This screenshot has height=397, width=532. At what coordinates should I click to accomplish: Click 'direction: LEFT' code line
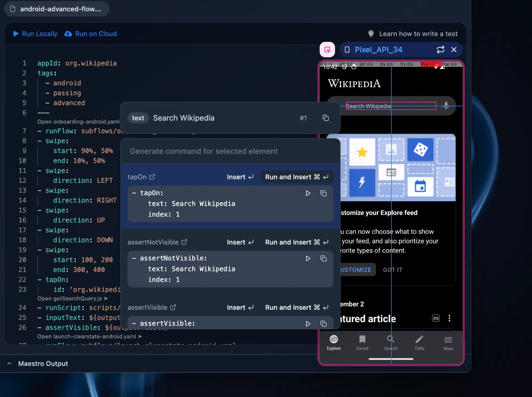click(x=83, y=181)
